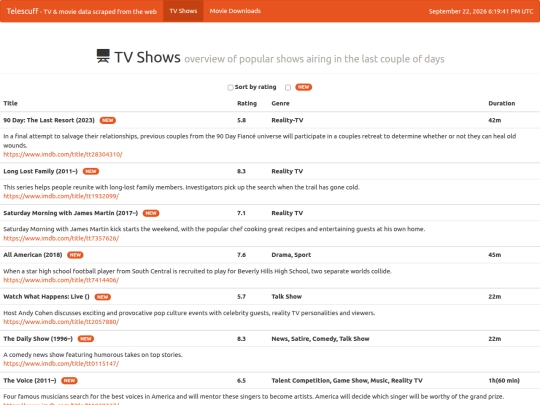Click genre News, Satire, Comedy, Talk Show
The width and height of the screenshot is (540, 405).
[320, 339]
